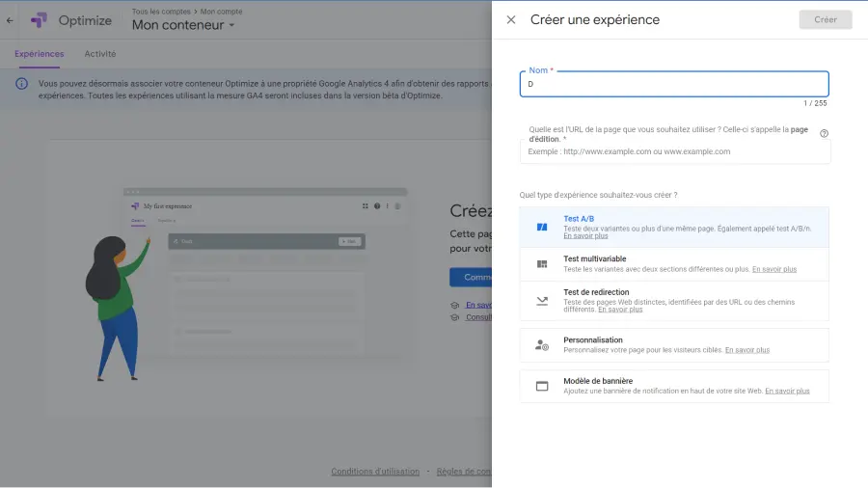Open the Mon conteneur dropdown

coord(183,25)
